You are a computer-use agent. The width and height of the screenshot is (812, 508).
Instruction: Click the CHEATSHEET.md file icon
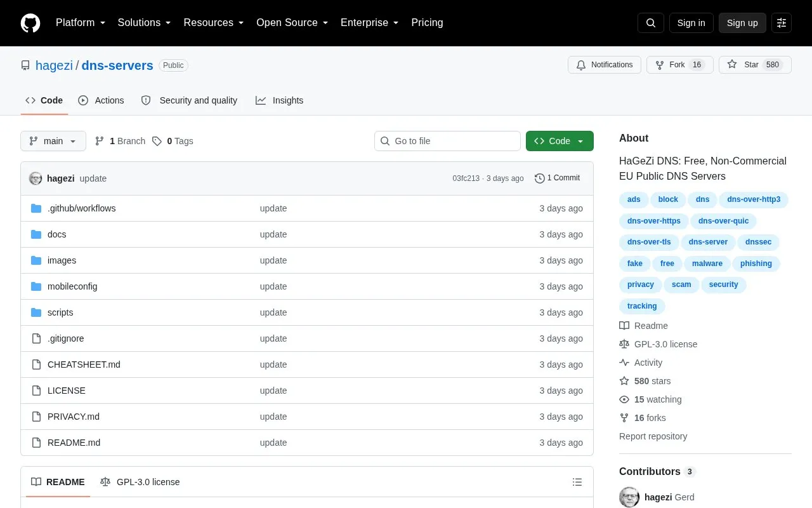(36, 364)
